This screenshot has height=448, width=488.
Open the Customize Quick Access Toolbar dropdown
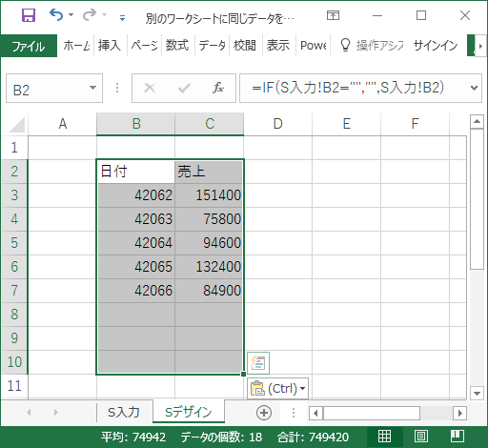click(x=122, y=18)
